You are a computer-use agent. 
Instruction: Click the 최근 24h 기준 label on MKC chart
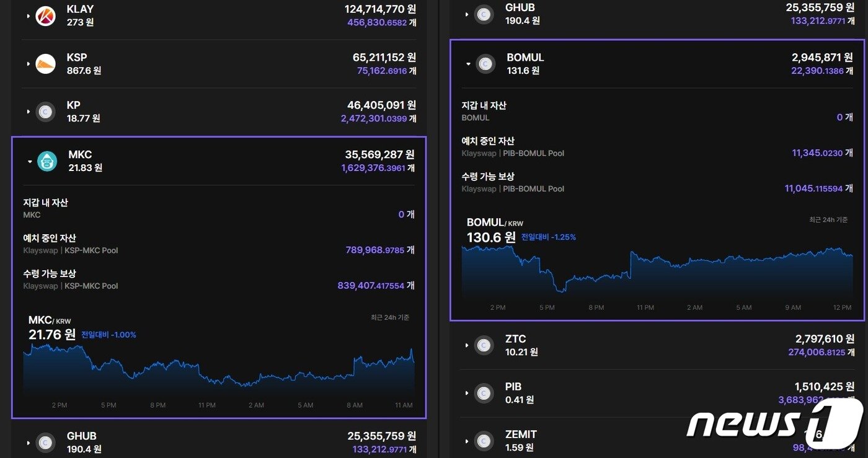[390, 317]
